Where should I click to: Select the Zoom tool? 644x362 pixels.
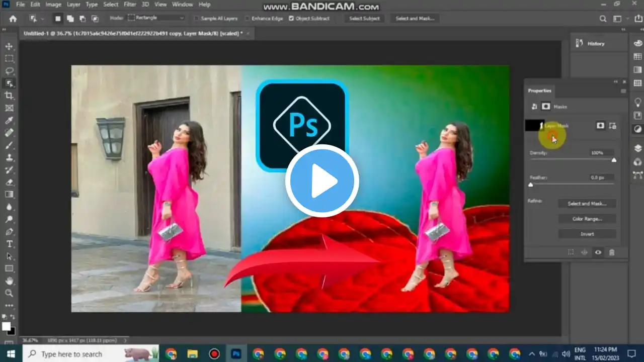tap(9, 293)
